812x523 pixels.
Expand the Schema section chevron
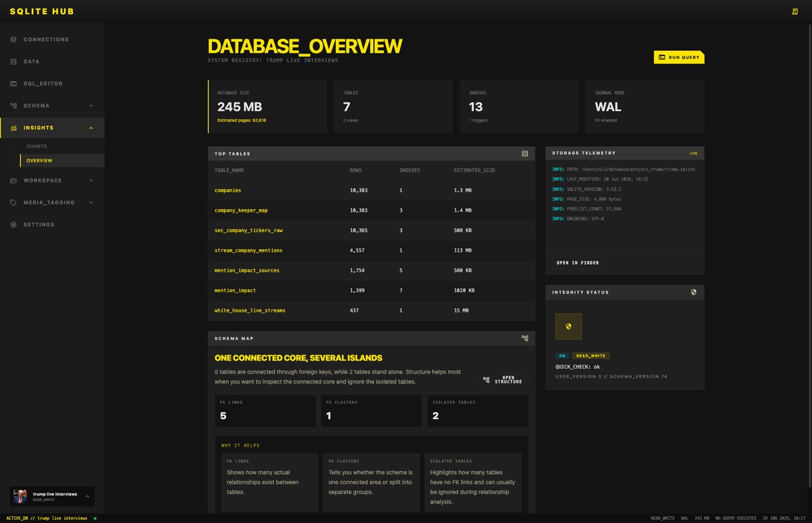tap(91, 106)
